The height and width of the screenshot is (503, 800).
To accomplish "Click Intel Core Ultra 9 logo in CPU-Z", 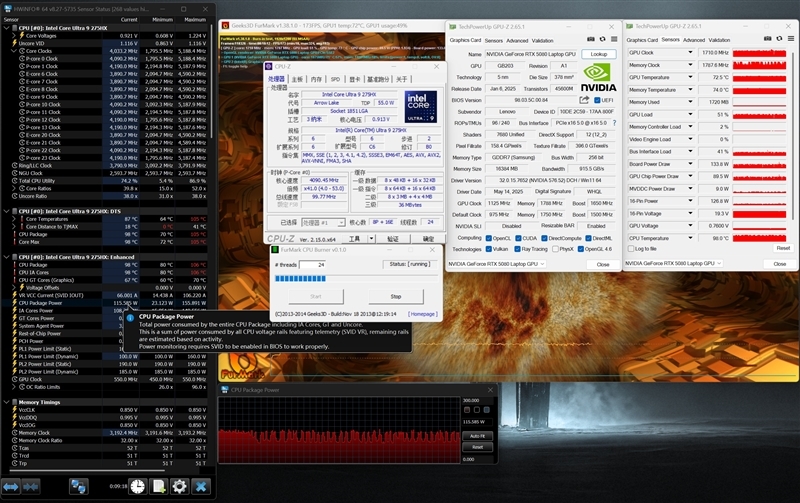I will pyautogui.click(x=420, y=107).
